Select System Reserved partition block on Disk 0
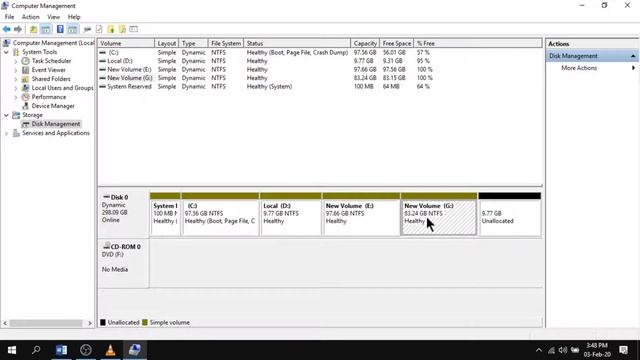 pyautogui.click(x=165, y=214)
